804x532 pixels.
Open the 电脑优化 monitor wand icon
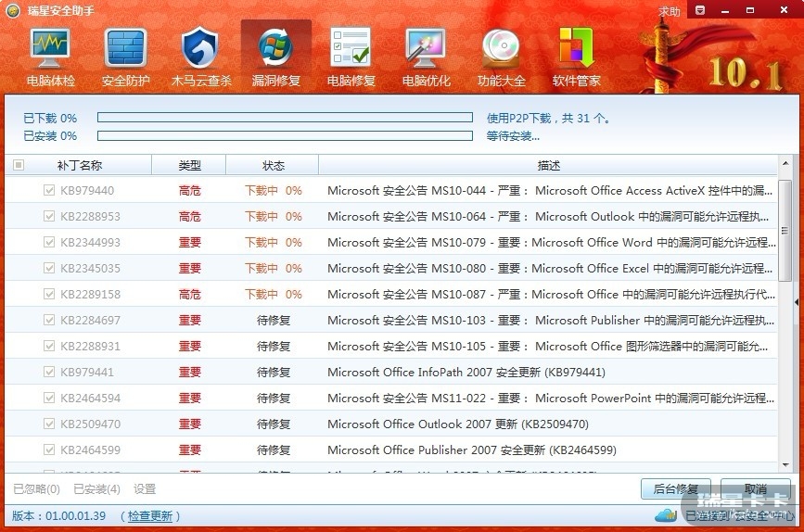(x=426, y=57)
